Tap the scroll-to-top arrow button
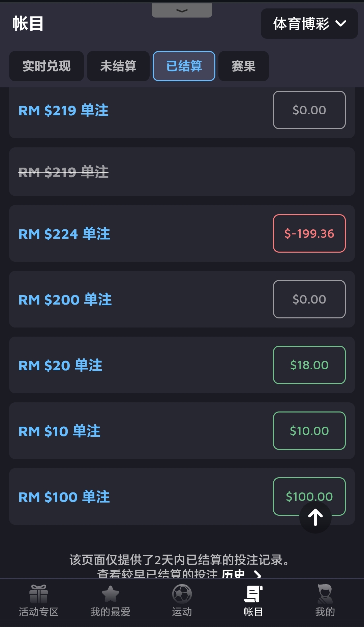The width and height of the screenshot is (364, 627). tap(315, 517)
